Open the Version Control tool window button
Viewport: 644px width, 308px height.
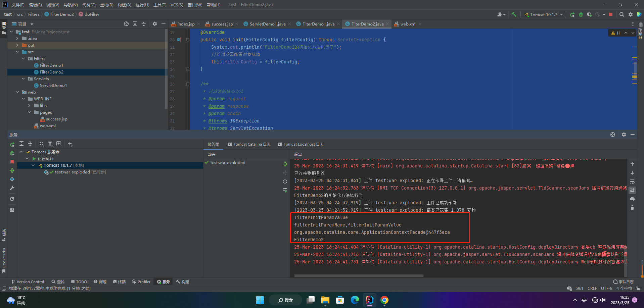tap(28, 282)
